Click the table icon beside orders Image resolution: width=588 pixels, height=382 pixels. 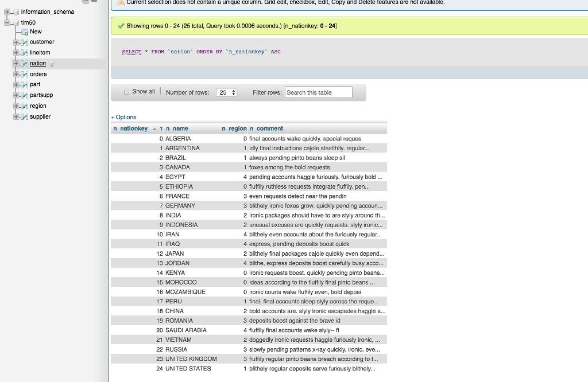click(x=25, y=74)
